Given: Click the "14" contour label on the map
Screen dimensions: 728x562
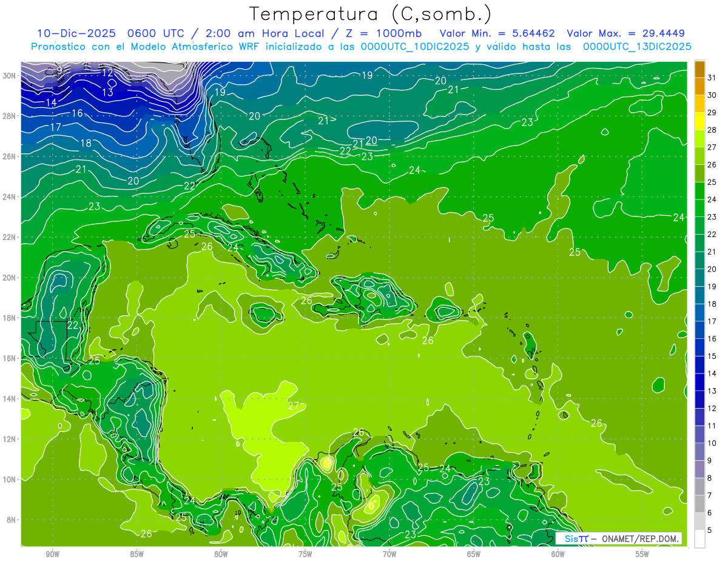Looking at the screenshot, I should tap(52, 103).
